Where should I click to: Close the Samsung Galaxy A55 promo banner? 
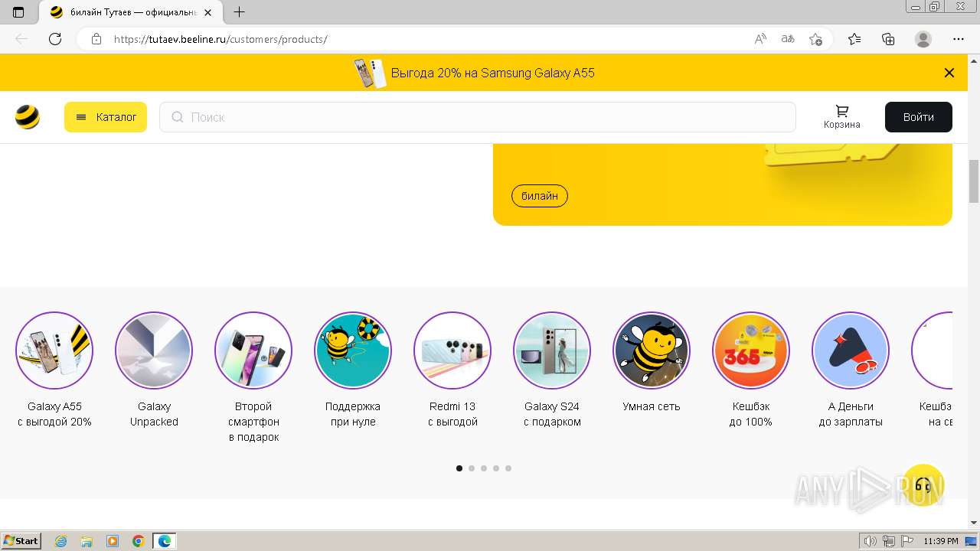pos(949,73)
